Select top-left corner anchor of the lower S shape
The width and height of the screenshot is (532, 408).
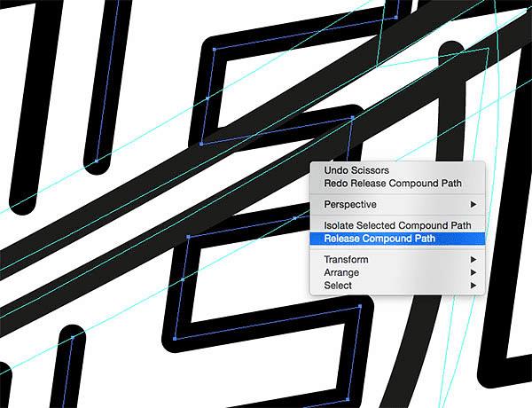click(188, 237)
